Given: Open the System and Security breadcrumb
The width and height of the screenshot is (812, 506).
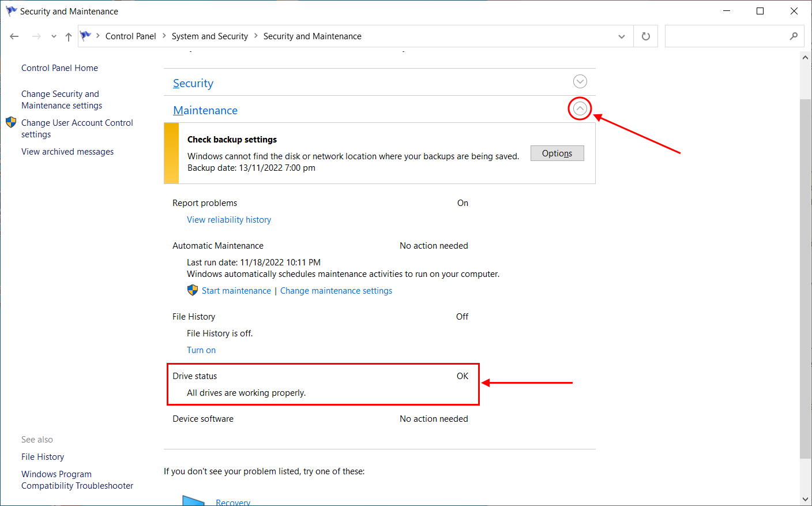Looking at the screenshot, I should click(x=210, y=36).
